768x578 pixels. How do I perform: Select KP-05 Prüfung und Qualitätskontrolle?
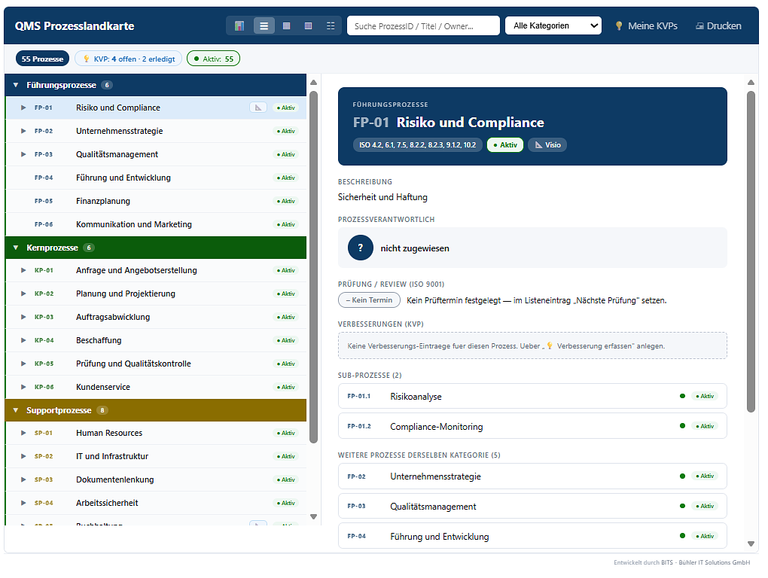click(156, 363)
